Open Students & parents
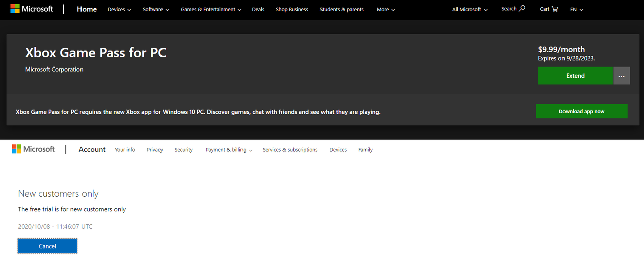644x267 pixels. click(x=342, y=9)
